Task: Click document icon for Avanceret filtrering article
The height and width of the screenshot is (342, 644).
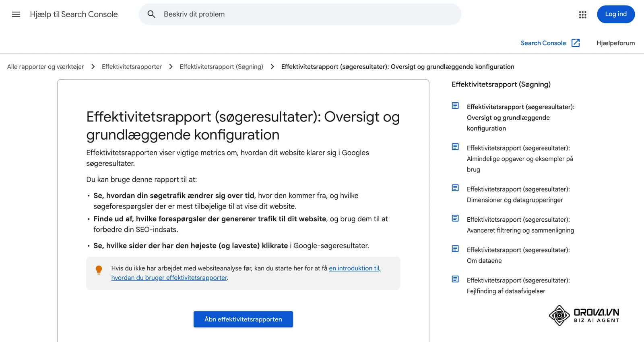Action: [x=455, y=218]
